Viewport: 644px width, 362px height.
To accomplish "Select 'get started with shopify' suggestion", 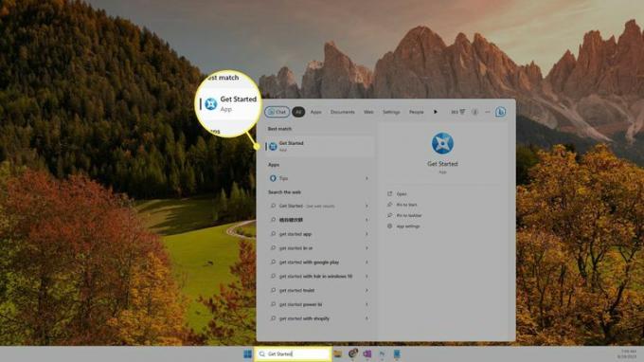I will [319, 318].
